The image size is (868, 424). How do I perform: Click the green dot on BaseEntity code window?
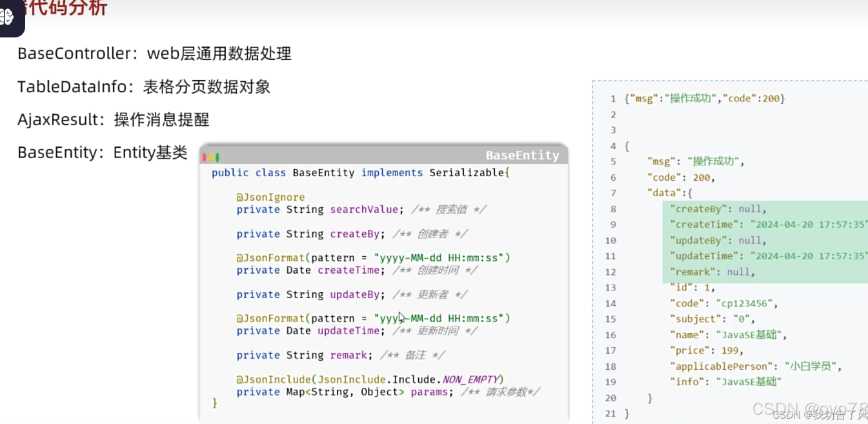pyautogui.click(x=217, y=157)
